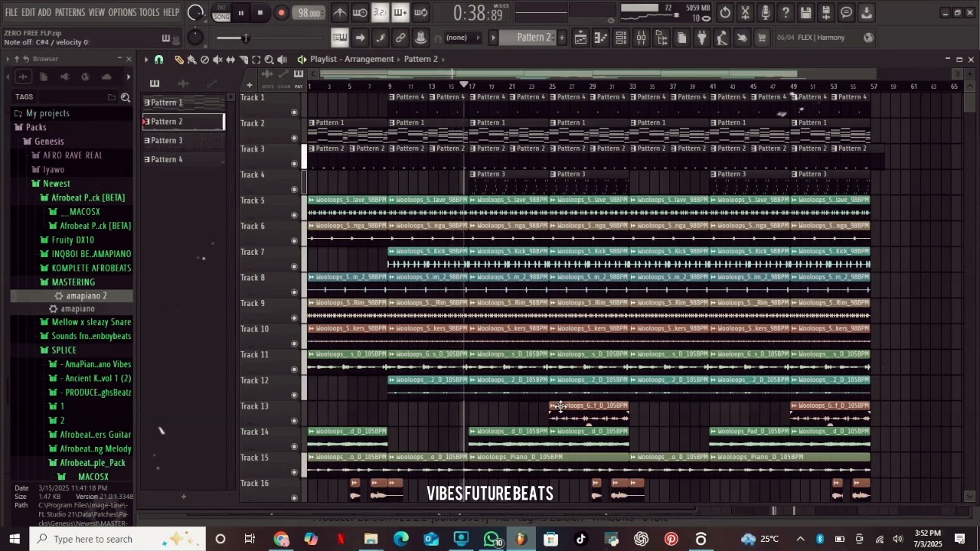The width and height of the screenshot is (980, 551).
Task: Expand the Genesis folder in the browser
Action: coord(49,142)
